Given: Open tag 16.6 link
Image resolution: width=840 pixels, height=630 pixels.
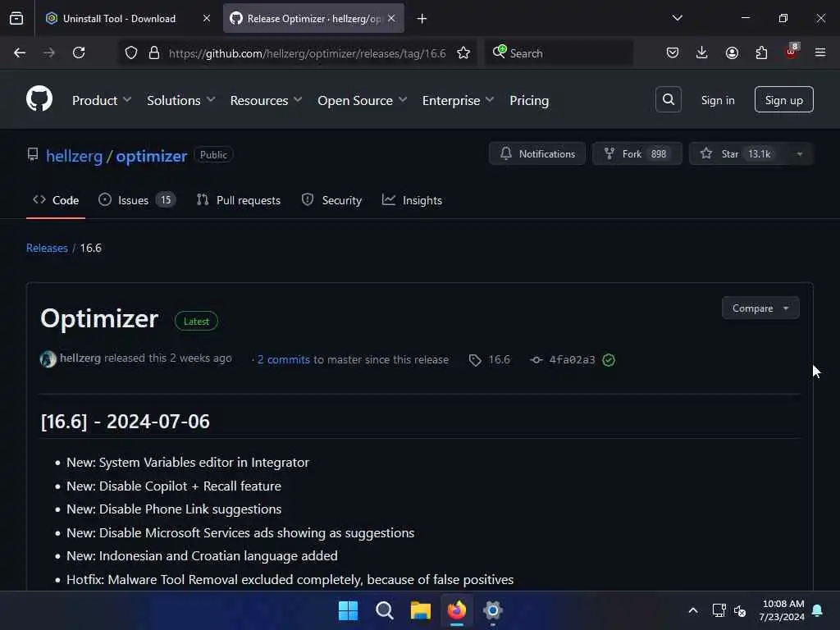Looking at the screenshot, I should pyautogui.click(x=499, y=360).
